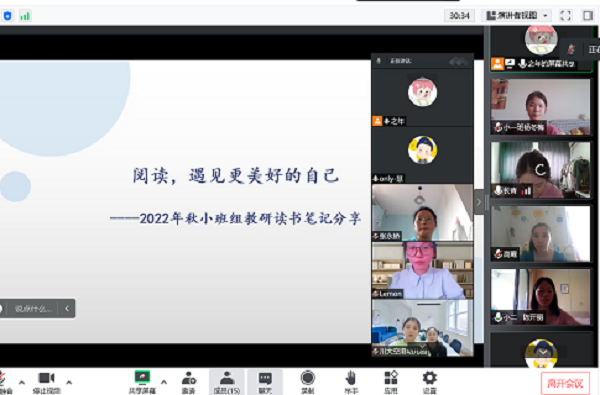Click the muted microphone icon in the floating toolbar
Viewport: 600px width, 395px height.
click(571, 49)
